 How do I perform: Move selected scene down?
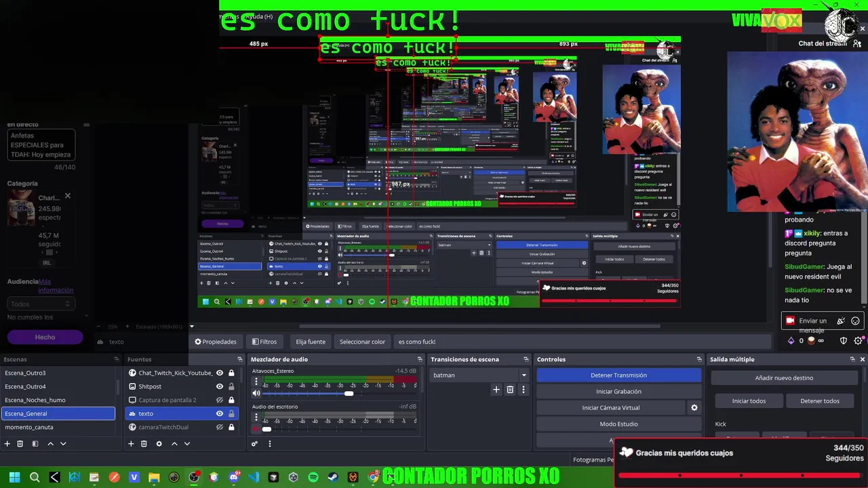[x=63, y=444]
